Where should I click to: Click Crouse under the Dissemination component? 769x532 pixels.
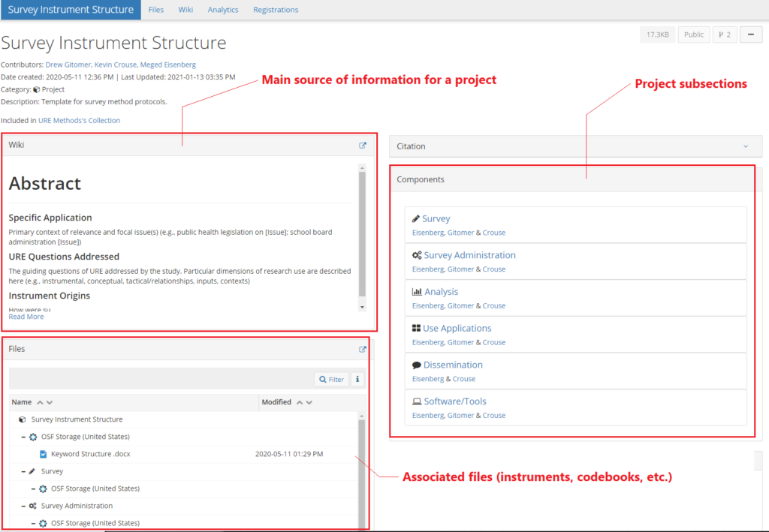[x=463, y=379]
